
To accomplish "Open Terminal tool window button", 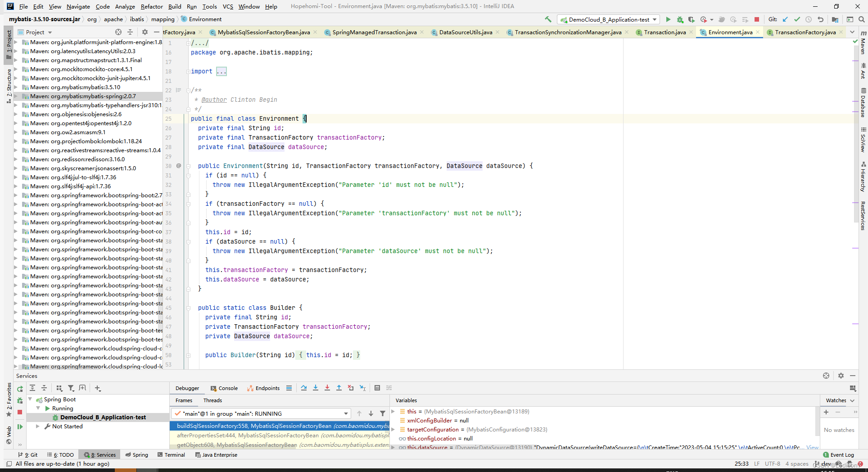I will click(x=171, y=455).
